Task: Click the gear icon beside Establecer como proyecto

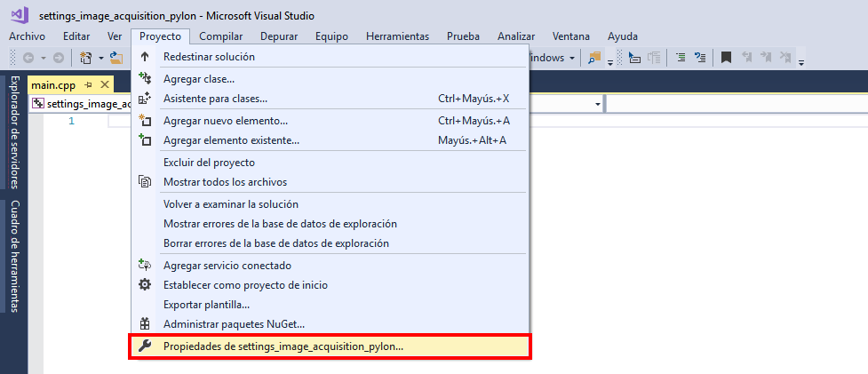Action: (x=145, y=285)
